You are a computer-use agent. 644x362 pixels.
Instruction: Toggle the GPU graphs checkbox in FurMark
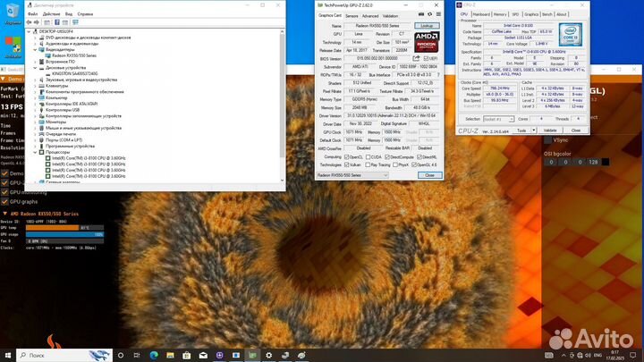coord(4,202)
